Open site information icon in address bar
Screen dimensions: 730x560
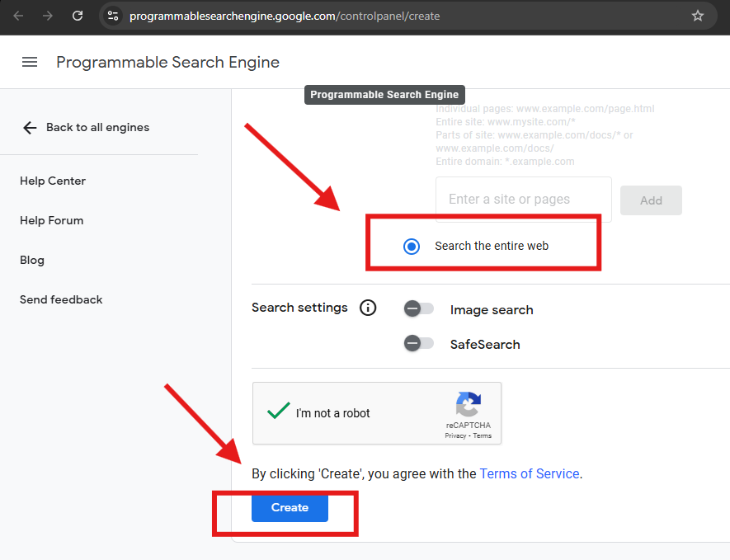pyautogui.click(x=113, y=16)
